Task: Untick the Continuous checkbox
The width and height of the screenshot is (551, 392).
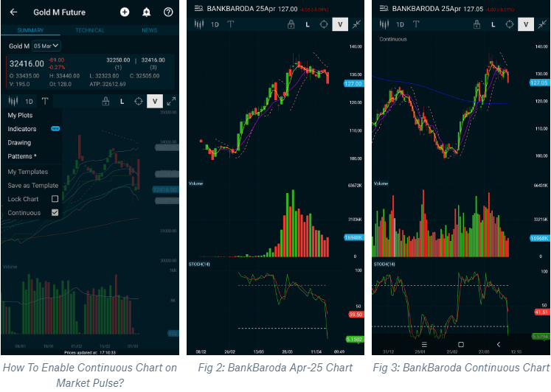Action: click(x=55, y=213)
